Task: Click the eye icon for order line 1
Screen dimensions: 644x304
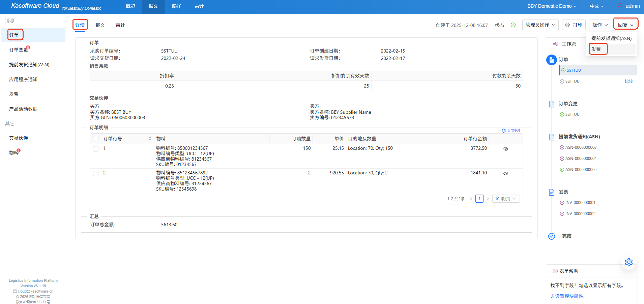Action: [505, 149]
